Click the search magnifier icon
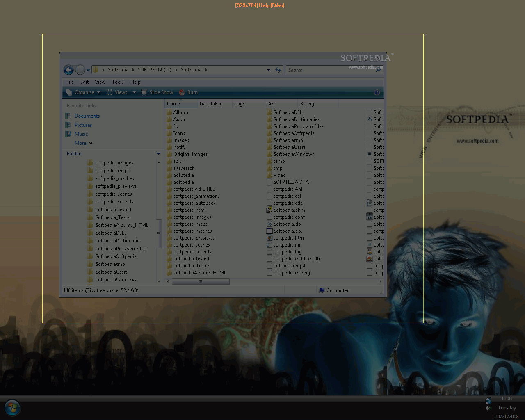The width and height of the screenshot is (525, 420). click(379, 70)
